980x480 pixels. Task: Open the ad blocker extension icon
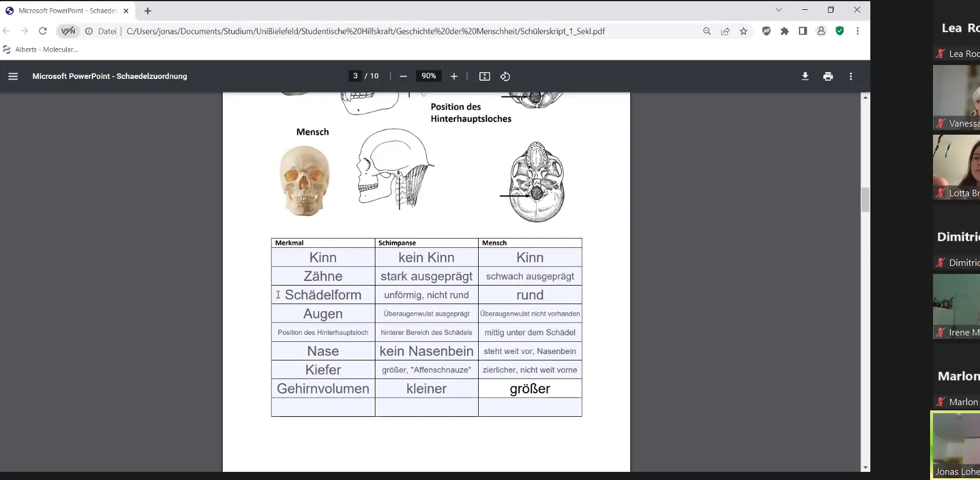click(x=766, y=31)
